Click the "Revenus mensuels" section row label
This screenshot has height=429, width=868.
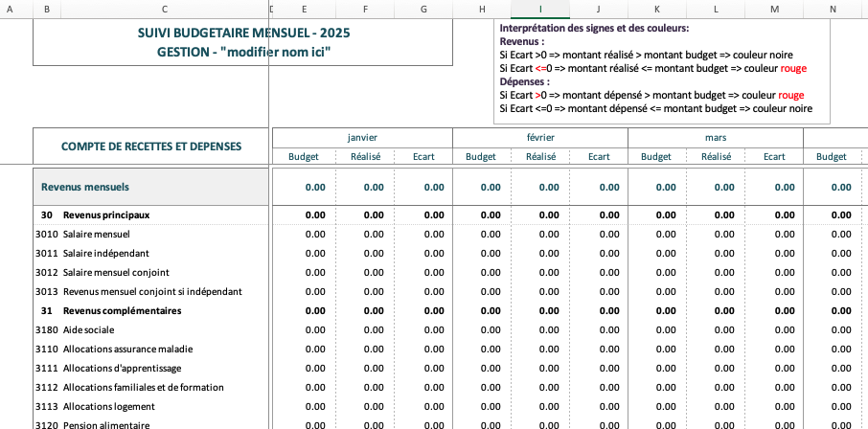point(85,187)
